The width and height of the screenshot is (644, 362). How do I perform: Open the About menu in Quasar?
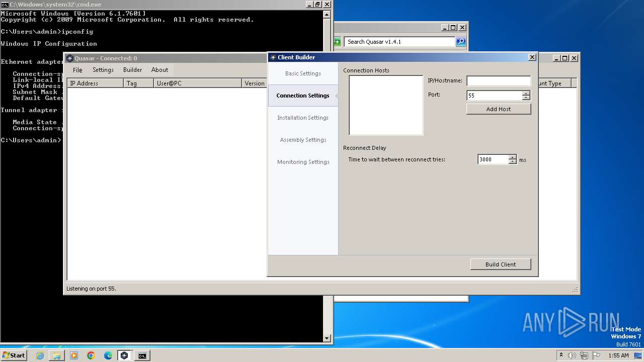(160, 70)
